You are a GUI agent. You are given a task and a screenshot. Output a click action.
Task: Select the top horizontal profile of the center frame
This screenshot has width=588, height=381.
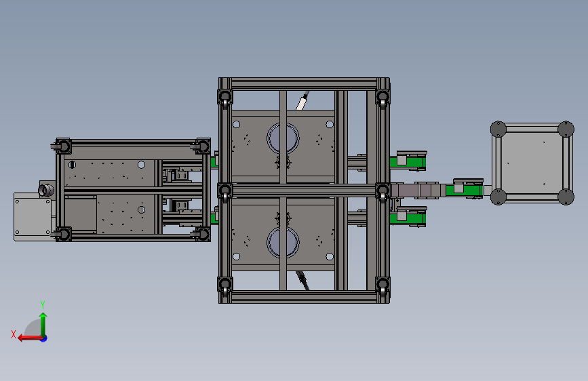304,83
